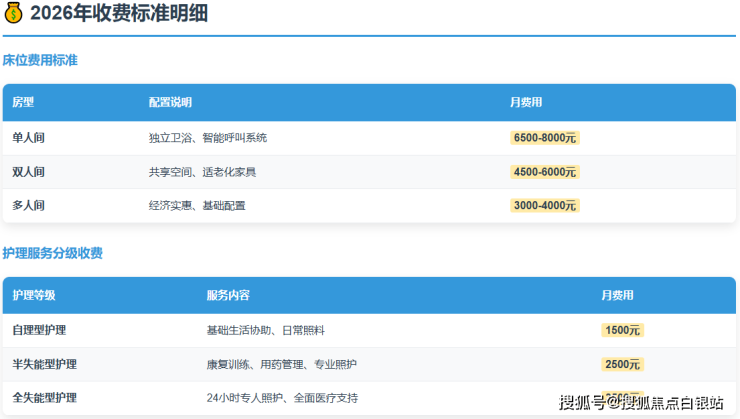Screen dimensions: 740x419
Task: Select the 护理服务分级收费 section heading
Action: [x=53, y=253]
